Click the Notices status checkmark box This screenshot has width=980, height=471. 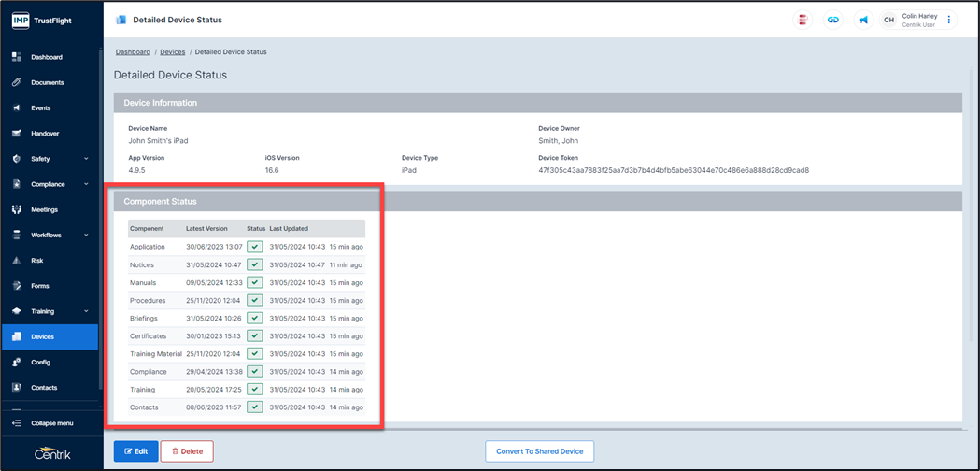coord(254,264)
